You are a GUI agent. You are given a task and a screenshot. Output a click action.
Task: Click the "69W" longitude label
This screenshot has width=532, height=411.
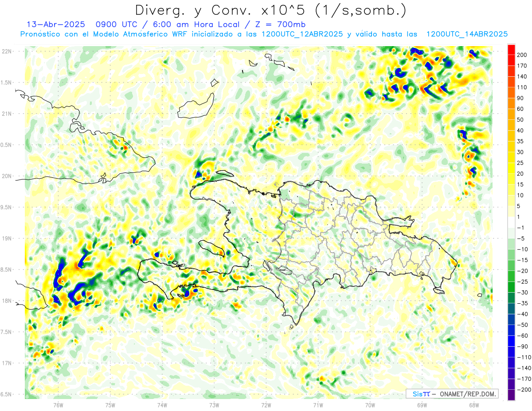pyautogui.click(x=422, y=405)
